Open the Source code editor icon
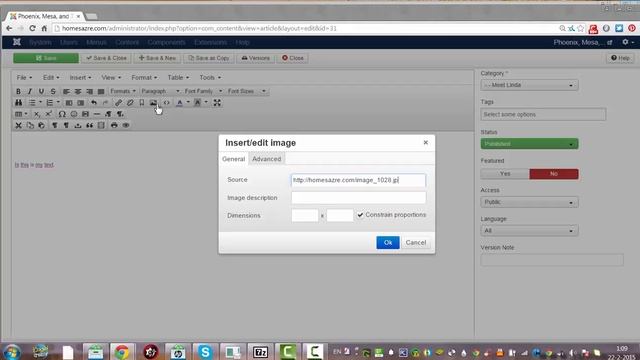Image resolution: width=640 pixels, height=360 pixels. (167, 103)
